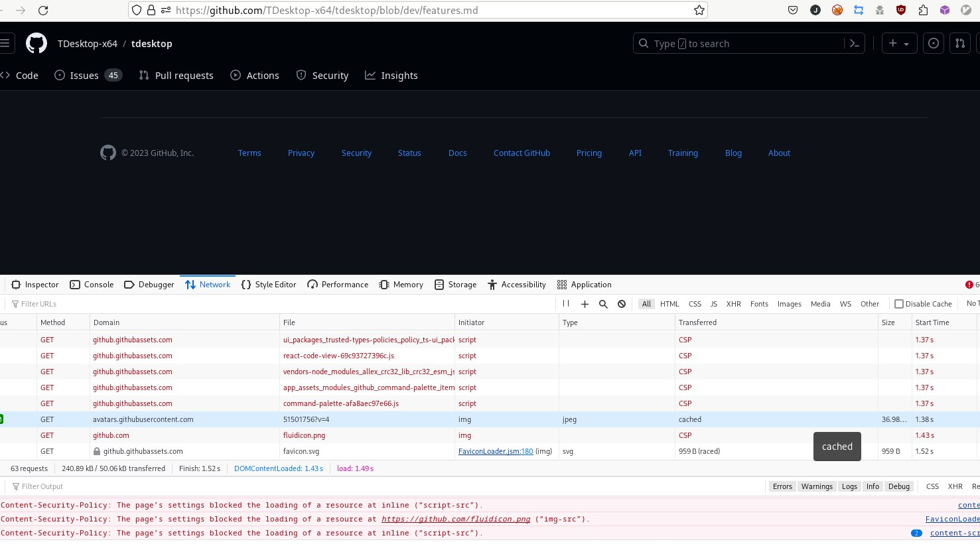The image size is (980, 560).
Task: Open the FaviconLoader.jsm initiator link
Action: tap(496, 451)
